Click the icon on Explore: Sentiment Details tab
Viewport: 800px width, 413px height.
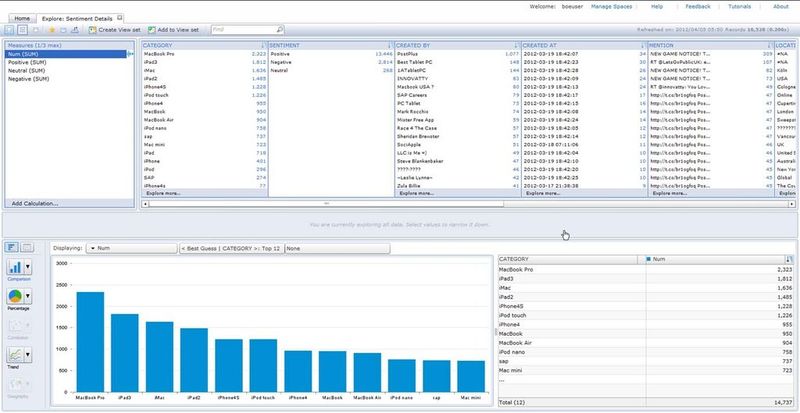pyautogui.click(x=120, y=18)
